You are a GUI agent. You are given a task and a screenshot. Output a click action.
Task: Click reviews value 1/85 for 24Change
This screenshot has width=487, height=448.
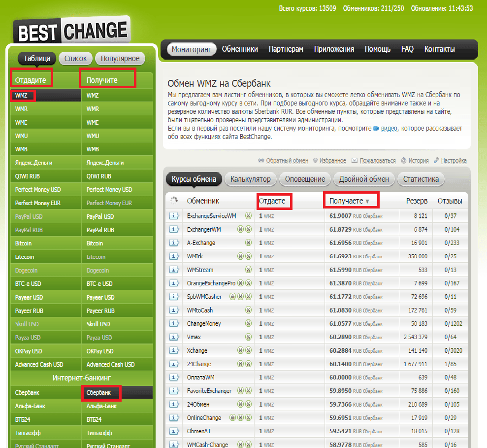pos(451,364)
